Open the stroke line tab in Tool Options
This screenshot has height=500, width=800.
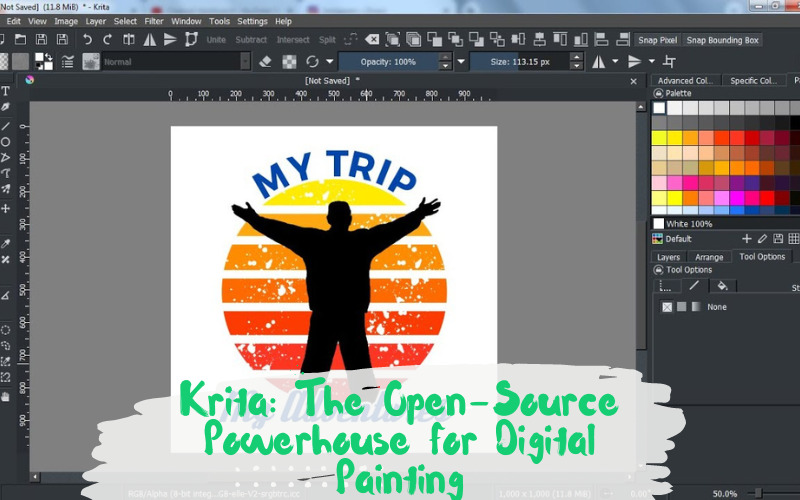694,286
